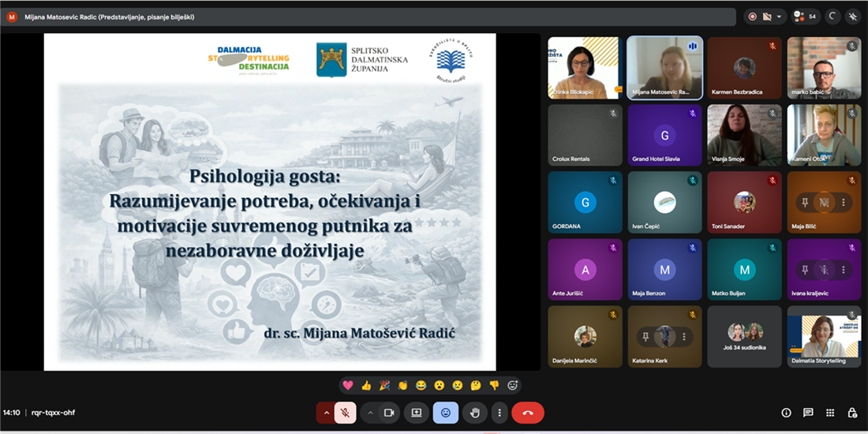Open the 'Još 34 sudionika' tile
The width and height of the screenshot is (868, 434).
pyautogui.click(x=745, y=337)
